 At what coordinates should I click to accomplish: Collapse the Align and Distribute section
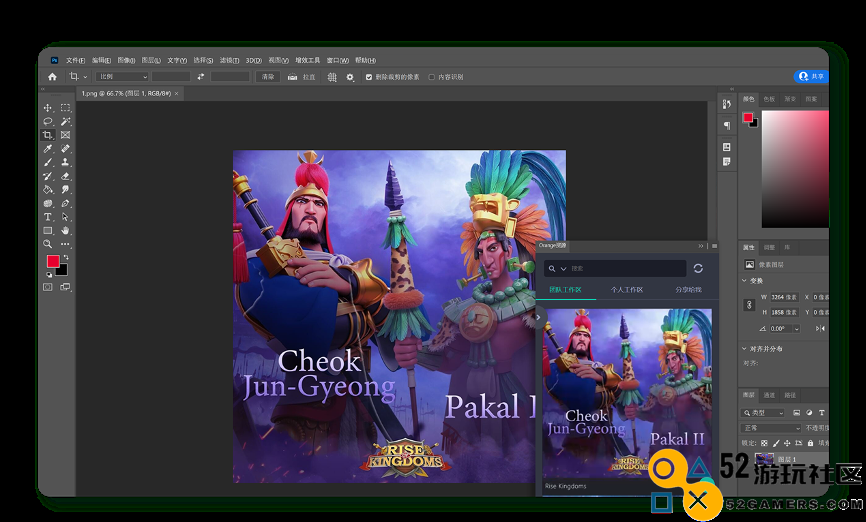click(x=744, y=349)
